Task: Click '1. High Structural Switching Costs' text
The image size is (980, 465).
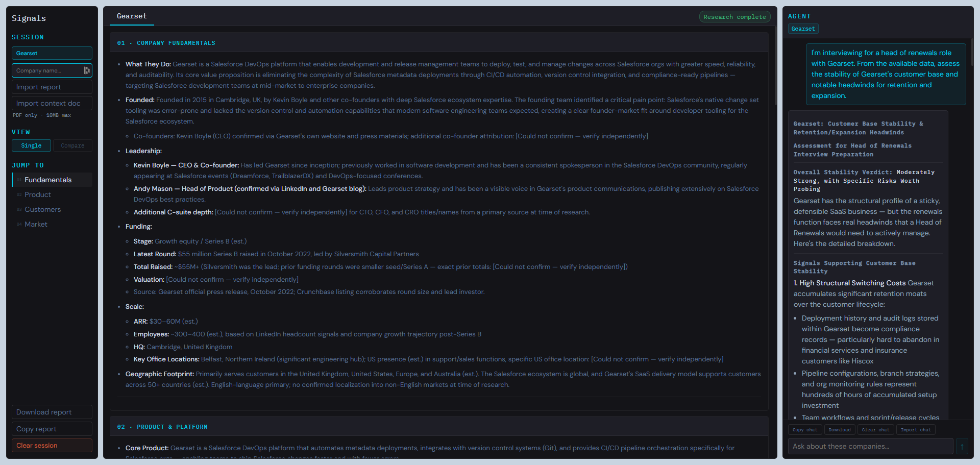Action: (849, 283)
